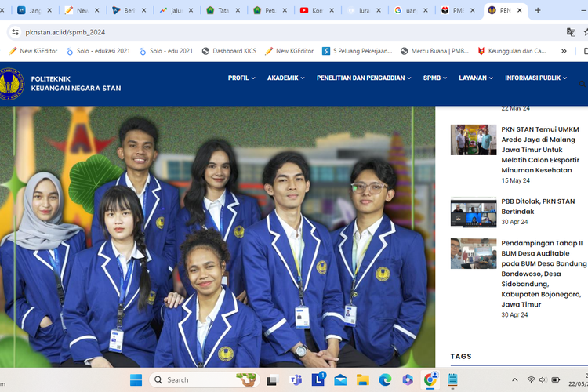Viewport: 588px width, 392px height.
Task: Open the Task View icon in taskbar
Action: tap(271, 380)
